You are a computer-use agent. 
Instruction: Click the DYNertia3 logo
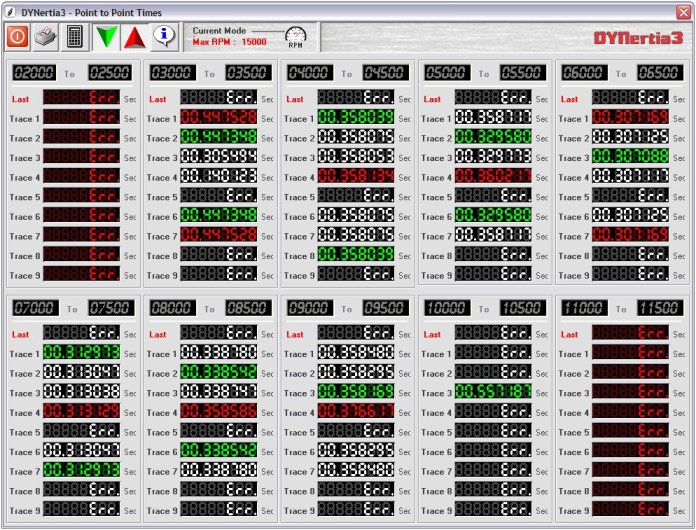tap(637, 38)
